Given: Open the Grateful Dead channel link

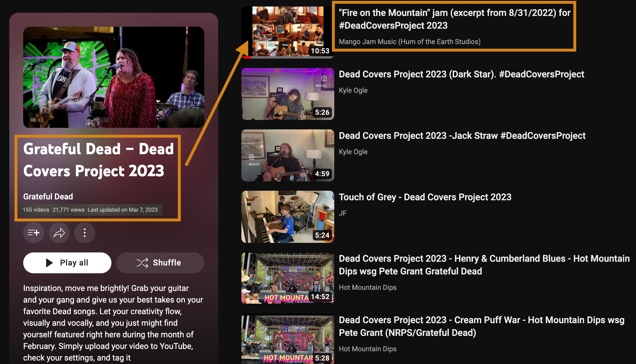Looking at the screenshot, I should [x=48, y=196].
